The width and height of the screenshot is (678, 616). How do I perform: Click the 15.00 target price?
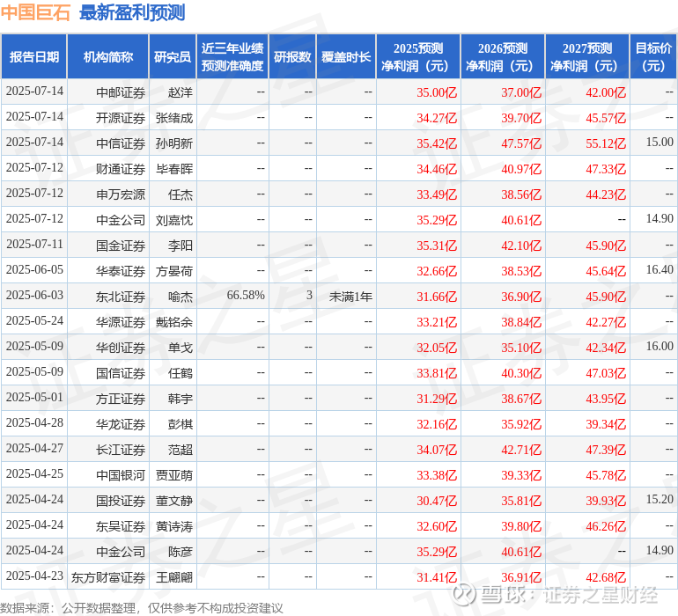click(660, 142)
